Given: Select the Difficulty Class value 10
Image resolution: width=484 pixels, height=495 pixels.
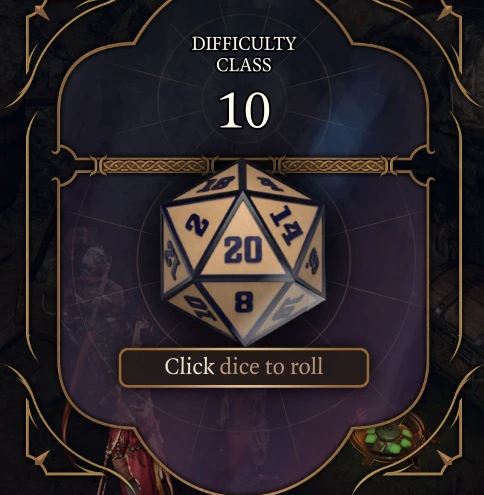Looking at the screenshot, I should pos(244,110).
